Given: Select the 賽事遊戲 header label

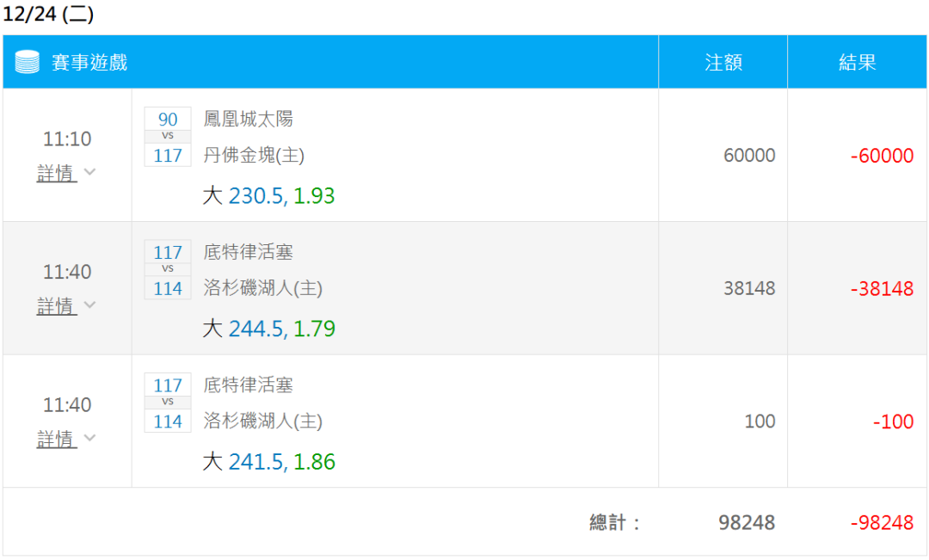Looking at the screenshot, I should (x=89, y=62).
